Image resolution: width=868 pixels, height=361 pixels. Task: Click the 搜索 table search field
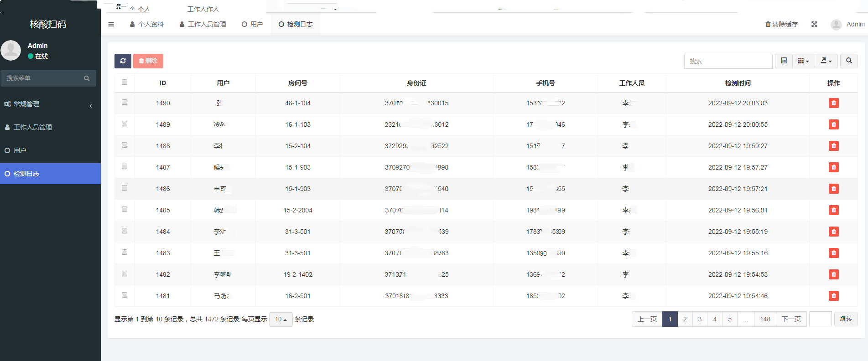(x=728, y=61)
